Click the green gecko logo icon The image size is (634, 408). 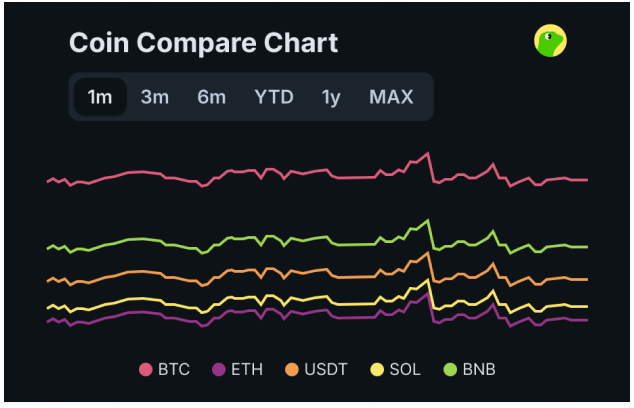(x=551, y=40)
